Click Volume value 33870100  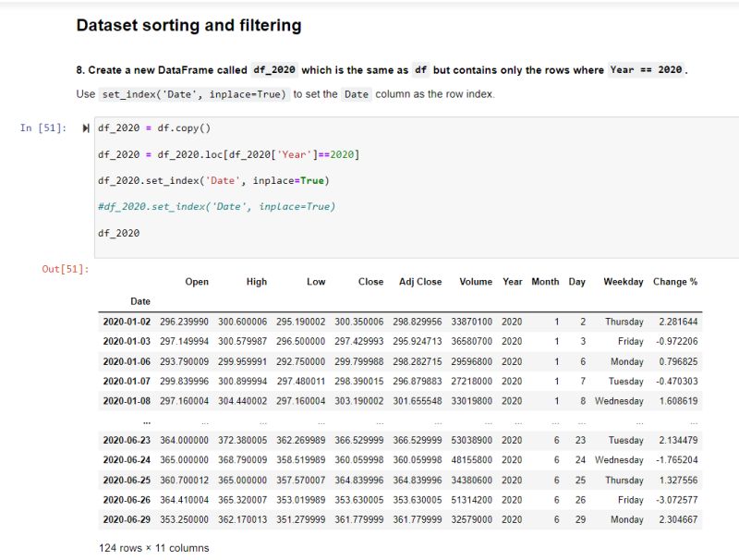(x=472, y=322)
